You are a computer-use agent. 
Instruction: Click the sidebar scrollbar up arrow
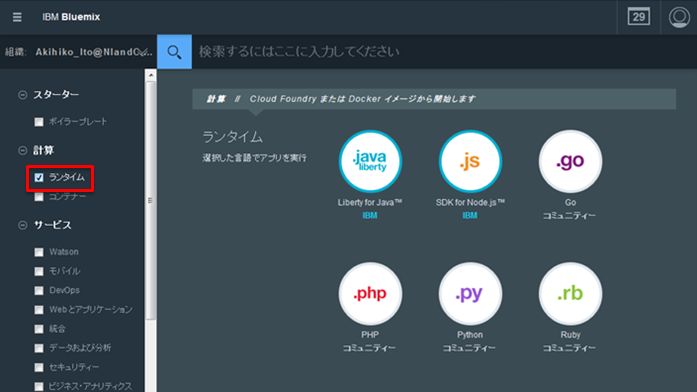(151, 75)
